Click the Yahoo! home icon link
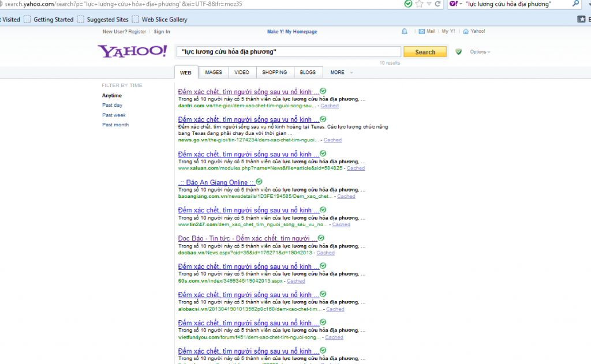This screenshot has height=364, width=591. (x=474, y=31)
